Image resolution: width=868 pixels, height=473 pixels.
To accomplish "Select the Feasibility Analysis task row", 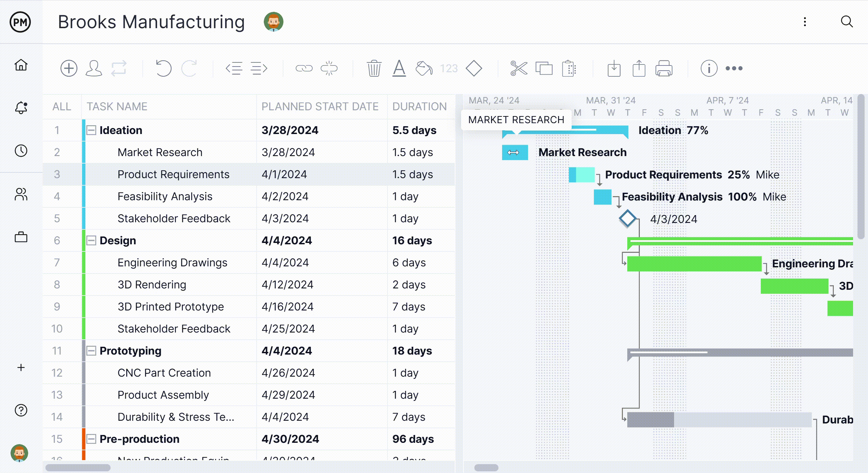I will [x=249, y=196].
